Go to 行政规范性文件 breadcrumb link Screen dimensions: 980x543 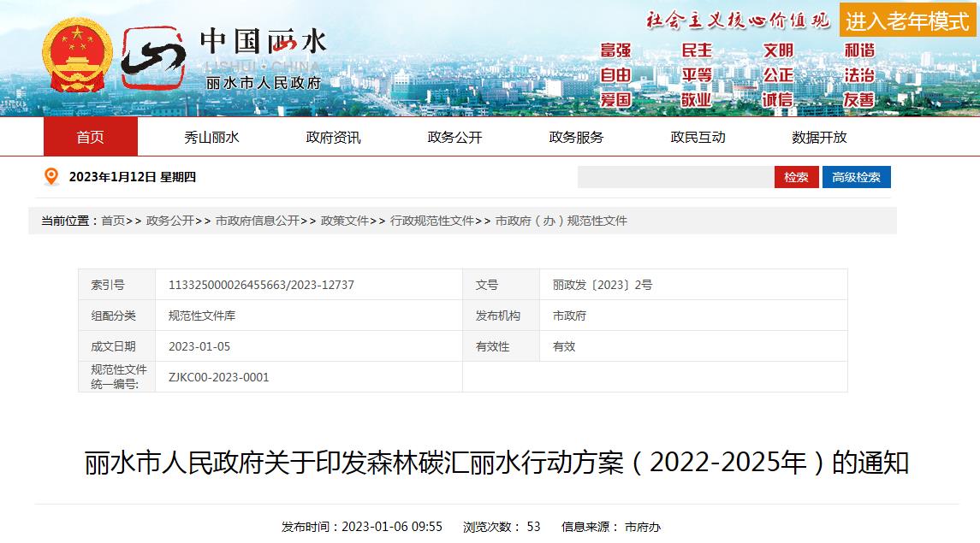(431, 221)
